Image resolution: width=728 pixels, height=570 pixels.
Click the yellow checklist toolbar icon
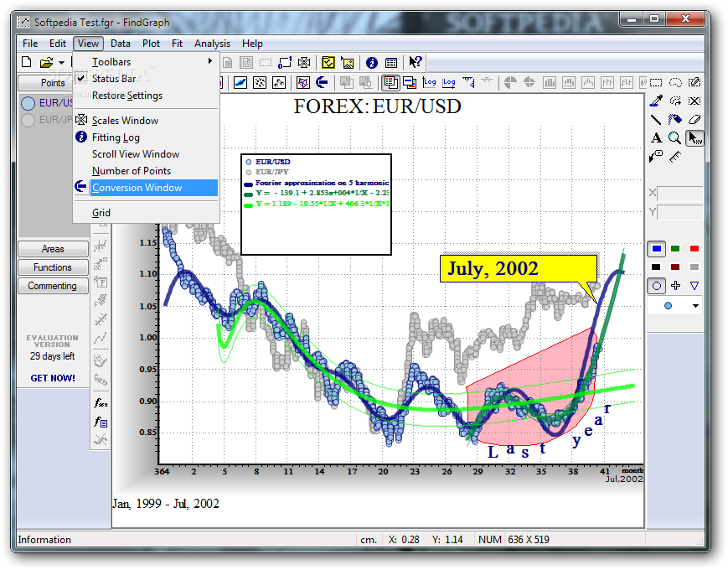click(328, 62)
